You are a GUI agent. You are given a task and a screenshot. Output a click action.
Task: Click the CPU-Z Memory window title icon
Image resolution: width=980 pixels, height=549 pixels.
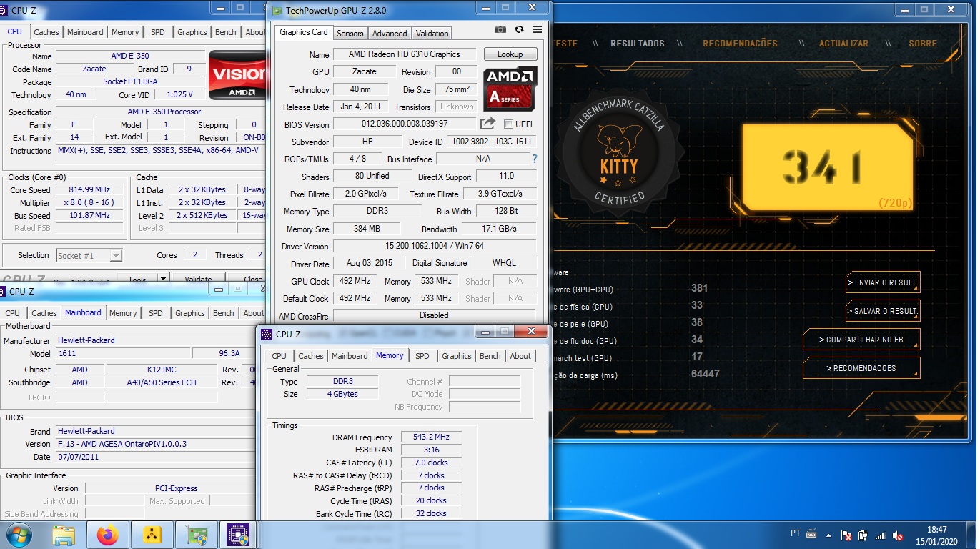(267, 334)
